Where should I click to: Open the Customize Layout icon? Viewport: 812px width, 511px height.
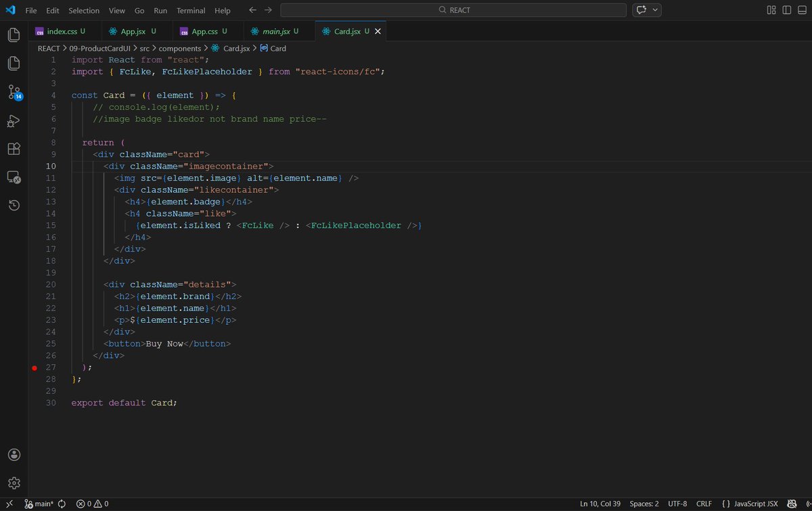pos(771,10)
